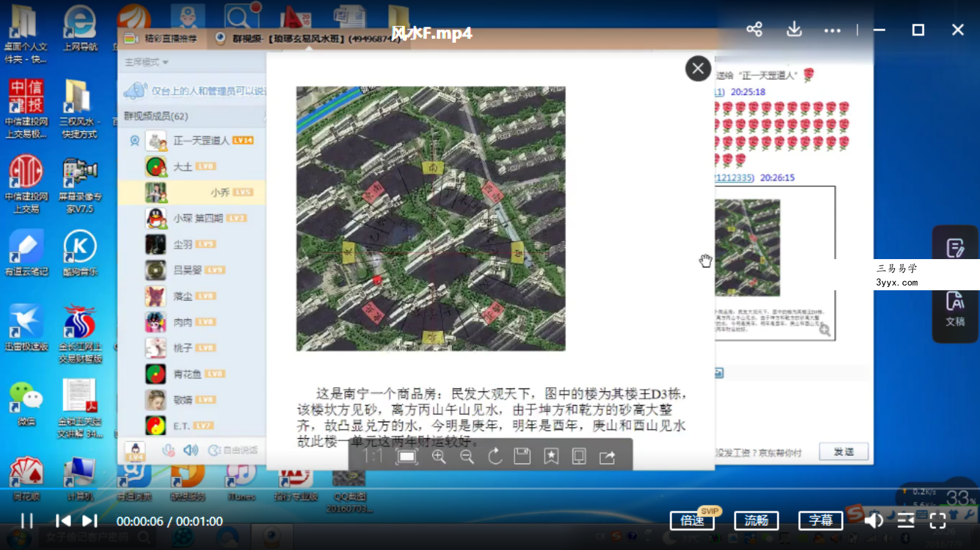
Task: Select member 尘羽 in the list
Action: pos(192,244)
